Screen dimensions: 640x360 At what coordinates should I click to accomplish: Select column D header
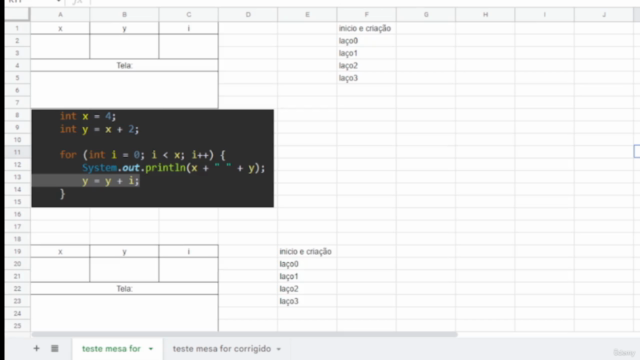(x=248, y=15)
